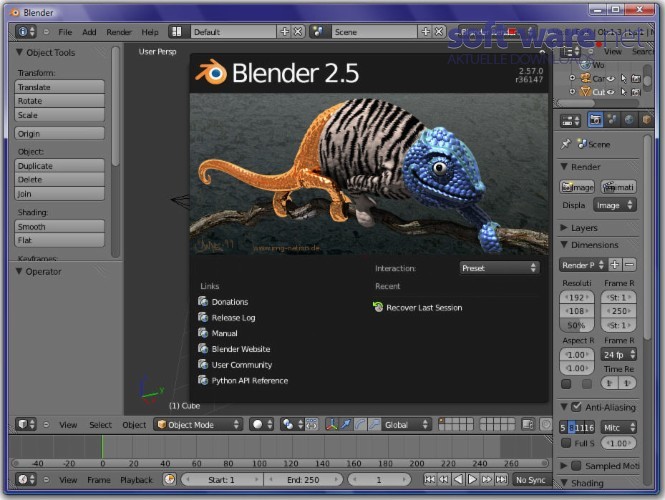Delete the active scene
This screenshot has height=500, width=665.
(439, 32)
